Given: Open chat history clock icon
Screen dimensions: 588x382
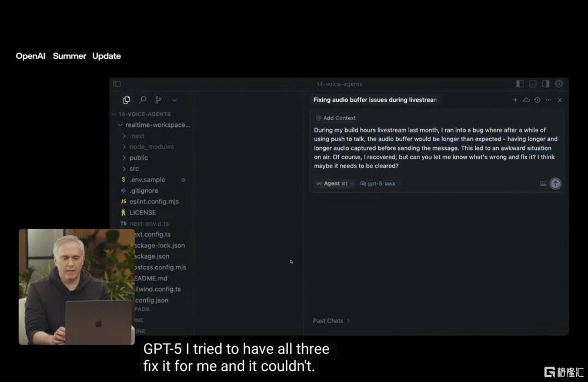Looking at the screenshot, I should (537, 100).
